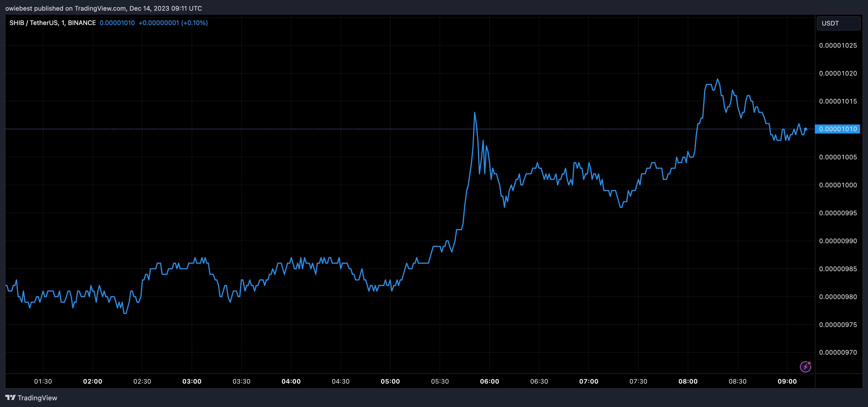Click the TradingView logo icon
This screenshot has height=407, width=868.
[10, 398]
